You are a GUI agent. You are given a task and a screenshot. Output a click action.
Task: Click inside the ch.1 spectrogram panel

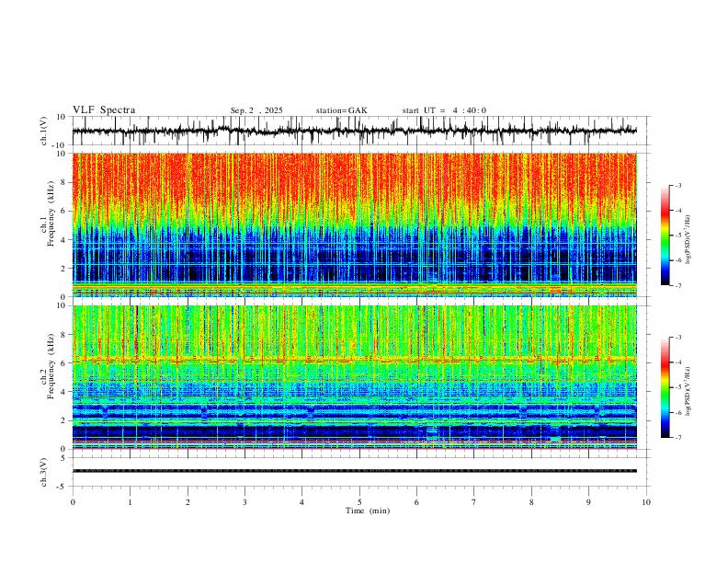tap(354, 224)
